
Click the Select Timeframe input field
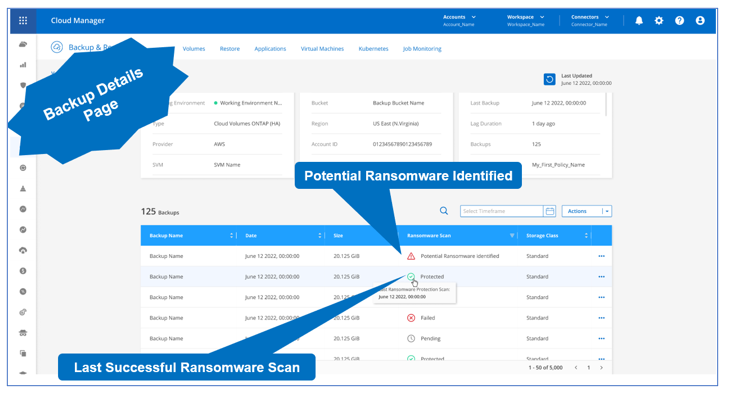501,211
